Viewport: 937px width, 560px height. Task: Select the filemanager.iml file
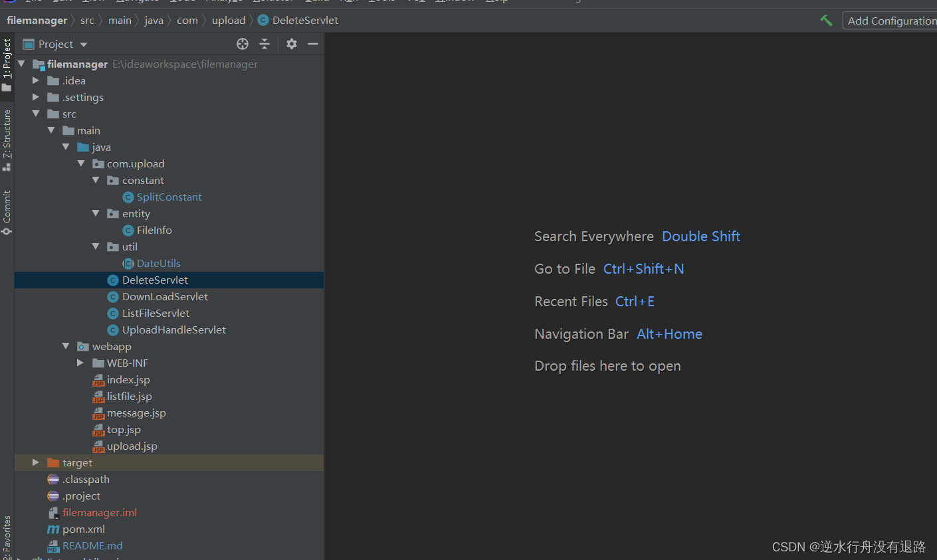pyautogui.click(x=99, y=513)
